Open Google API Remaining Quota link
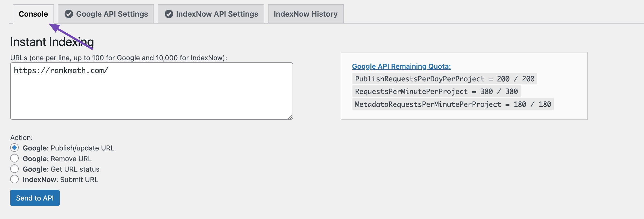644x219 pixels. [x=401, y=66]
